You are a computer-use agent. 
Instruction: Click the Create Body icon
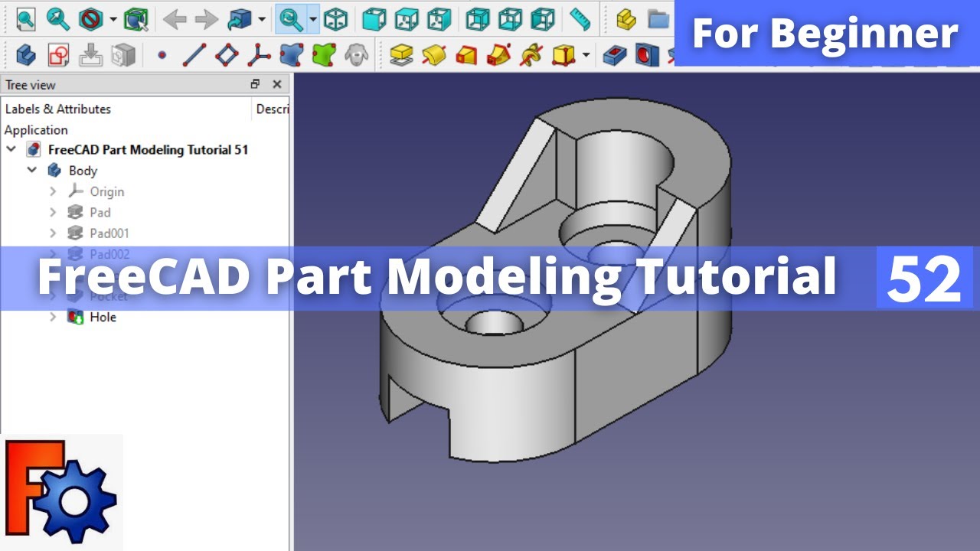pyautogui.click(x=25, y=54)
